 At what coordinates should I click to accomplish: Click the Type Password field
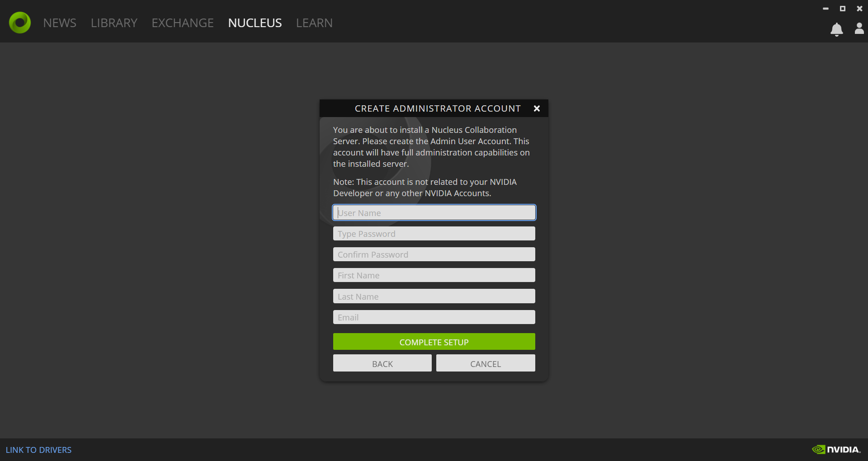click(434, 234)
